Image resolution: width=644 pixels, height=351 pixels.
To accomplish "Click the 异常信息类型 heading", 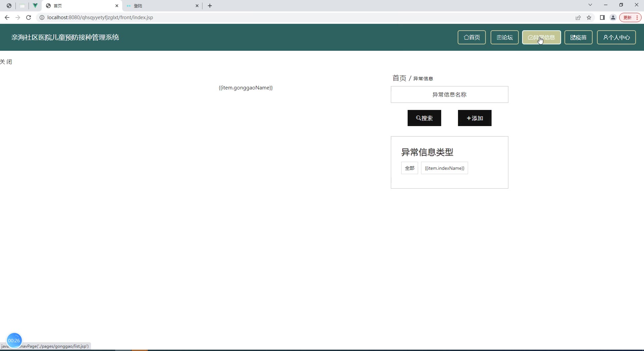I will [427, 152].
